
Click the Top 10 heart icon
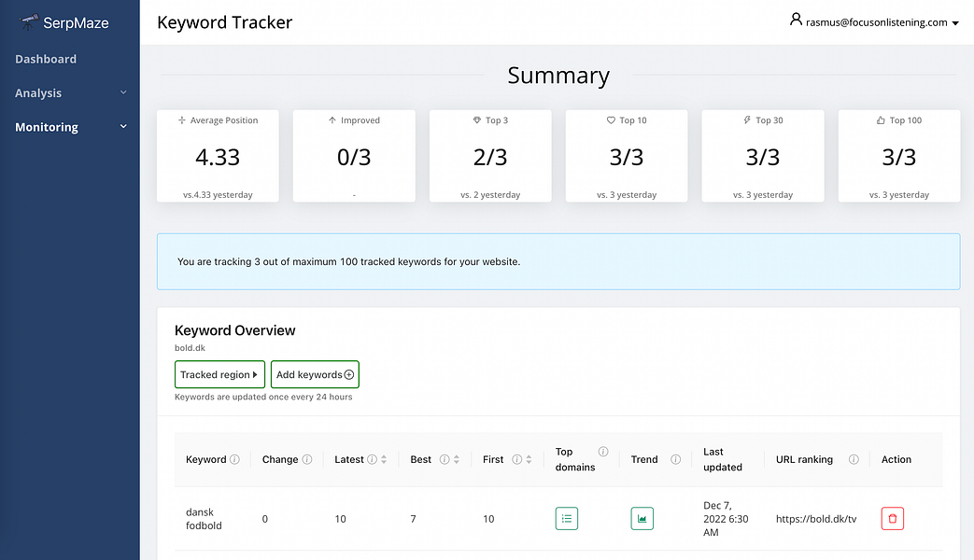point(612,119)
